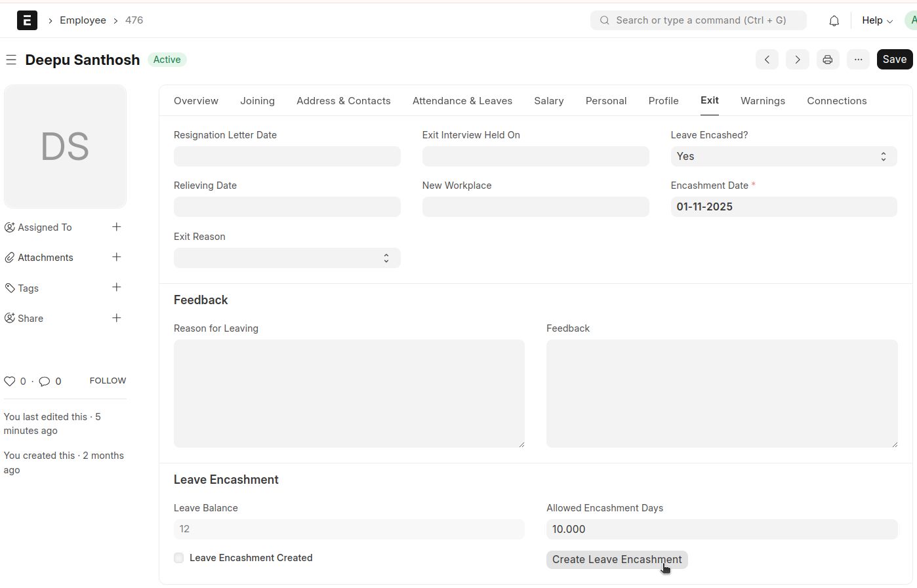Like this document with the heart icon
The width and height of the screenshot is (917, 588).
[10, 382]
